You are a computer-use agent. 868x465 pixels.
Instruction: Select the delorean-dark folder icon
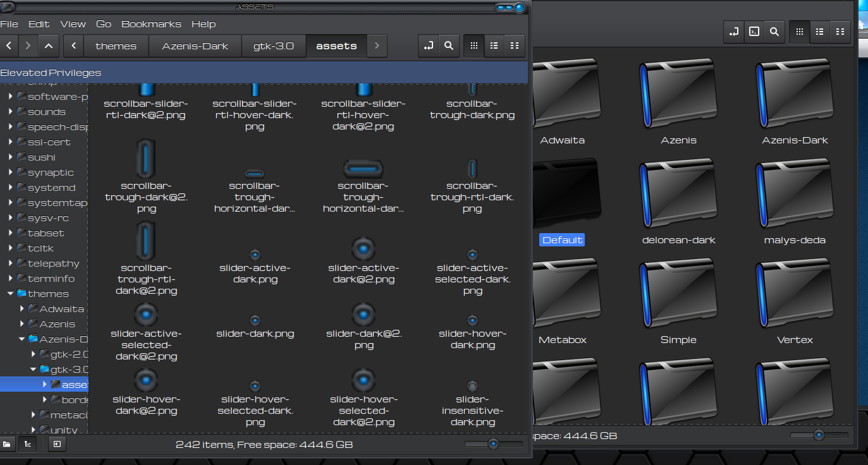click(678, 195)
